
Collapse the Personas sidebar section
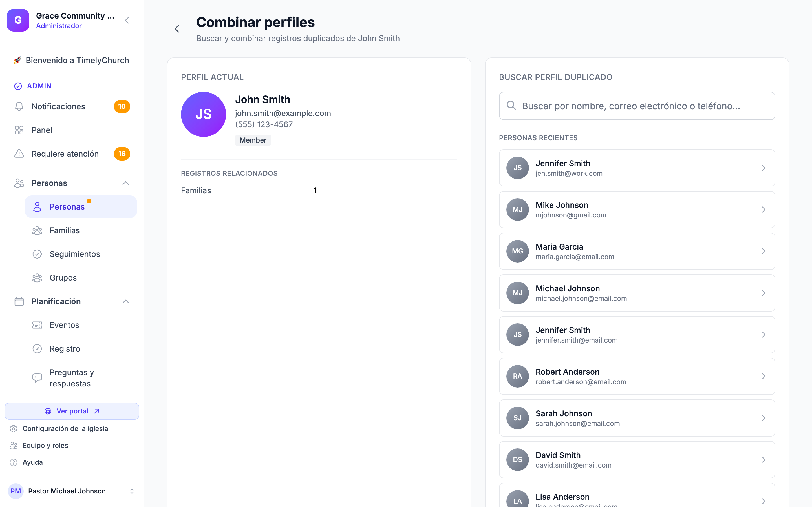(125, 183)
